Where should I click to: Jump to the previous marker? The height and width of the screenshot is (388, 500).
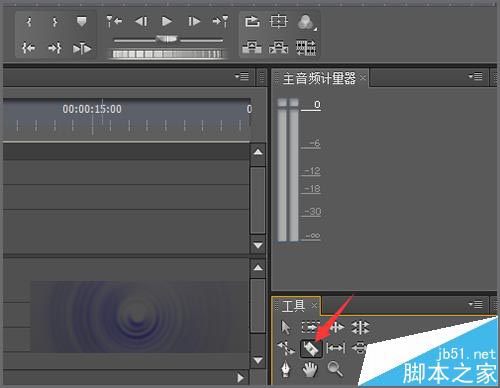[114, 22]
